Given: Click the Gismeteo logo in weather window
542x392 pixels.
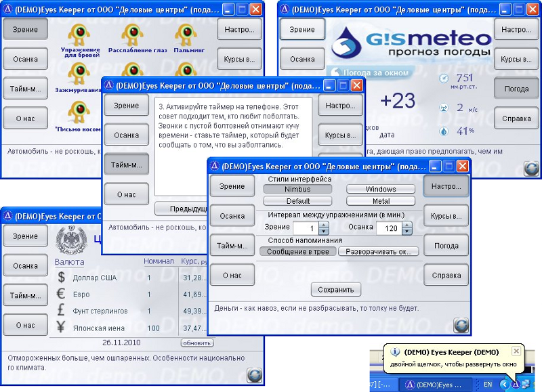Looking at the screenshot, I should click(411, 43).
